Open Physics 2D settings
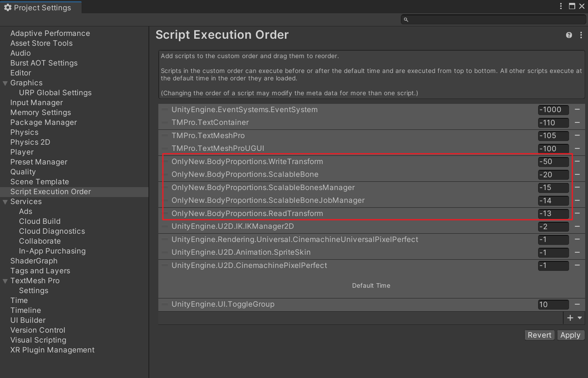Image resolution: width=588 pixels, height=378 pixels. [x=30, y=142]
